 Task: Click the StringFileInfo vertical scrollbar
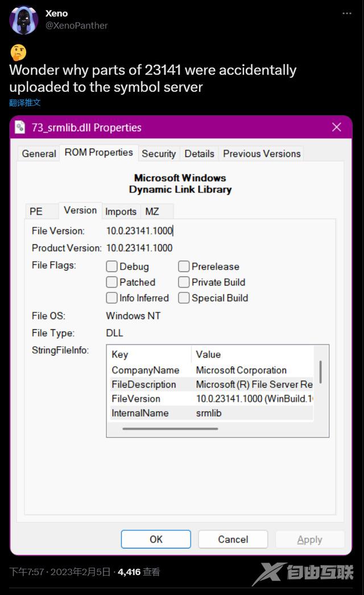321,372
